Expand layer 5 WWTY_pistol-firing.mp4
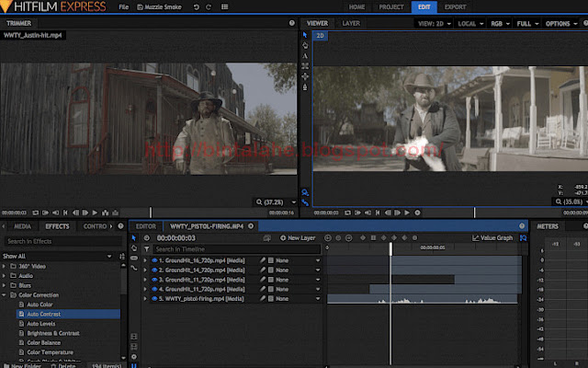 [145, 299]
